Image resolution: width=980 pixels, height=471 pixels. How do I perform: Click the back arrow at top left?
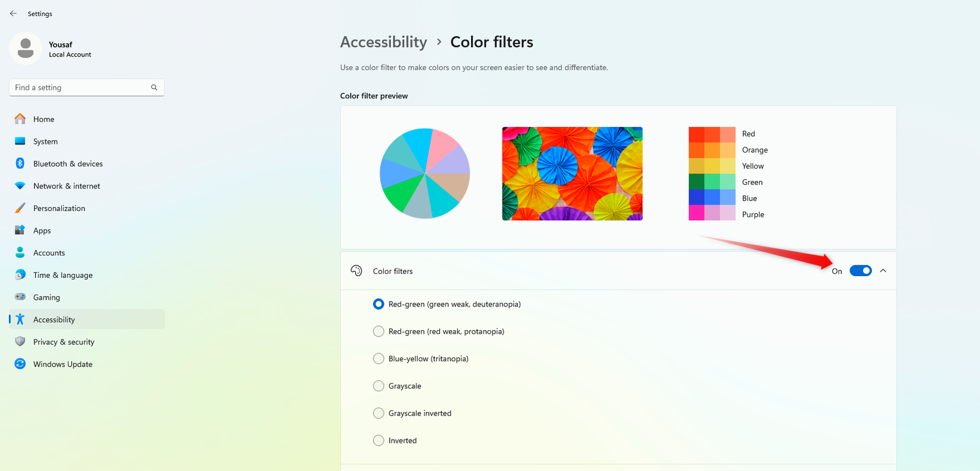pyautogui.click(x=13, y=13)
